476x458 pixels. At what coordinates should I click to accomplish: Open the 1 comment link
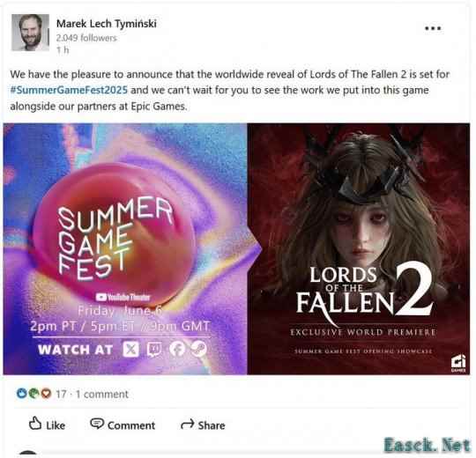point(102,394)
